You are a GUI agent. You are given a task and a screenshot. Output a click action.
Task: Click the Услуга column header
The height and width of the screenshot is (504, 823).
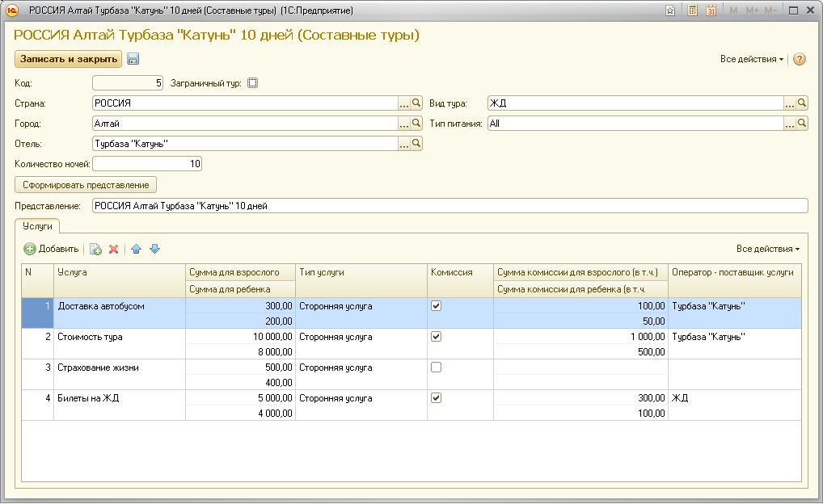[120, 280]
